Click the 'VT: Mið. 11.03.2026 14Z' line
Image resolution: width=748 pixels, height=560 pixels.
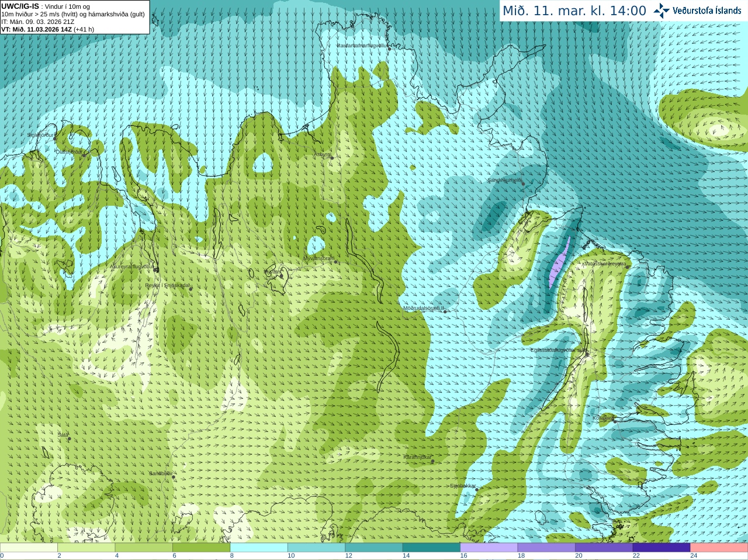click(48, 29)
